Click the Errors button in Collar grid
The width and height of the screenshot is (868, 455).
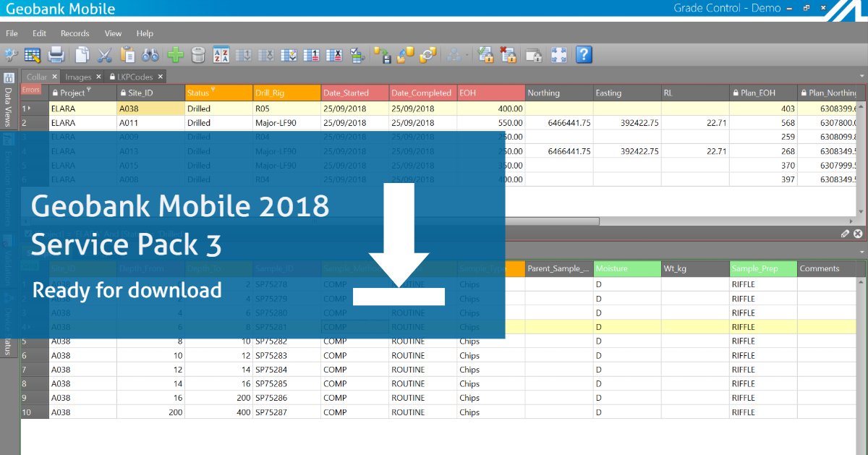(x=30, y=90)
